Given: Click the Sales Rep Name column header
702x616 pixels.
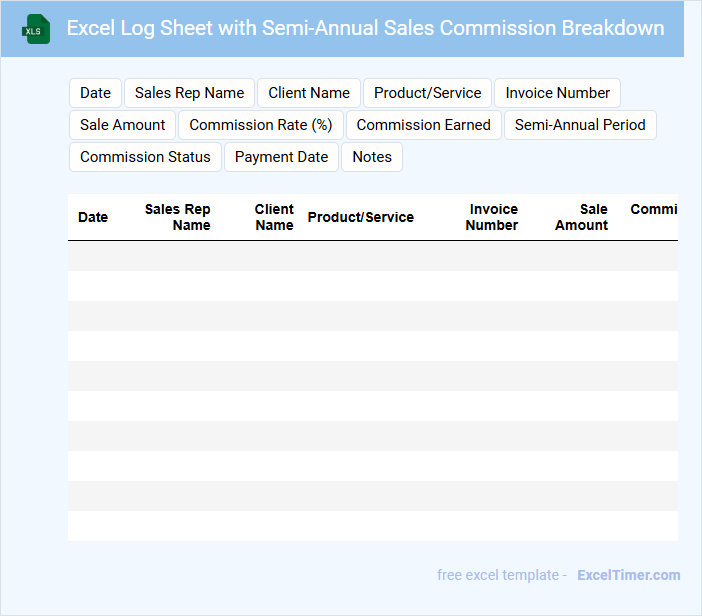Looking at the screenshot, I should point(178,217).
